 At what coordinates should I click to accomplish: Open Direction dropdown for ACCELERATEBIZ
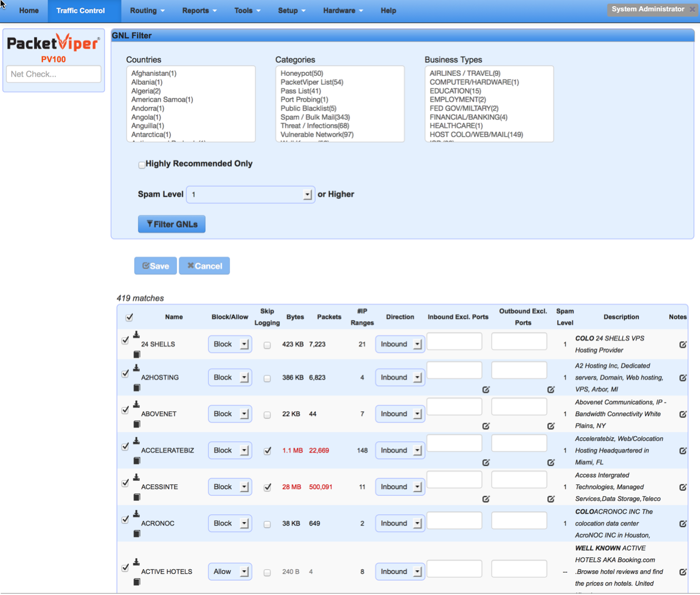400,451
